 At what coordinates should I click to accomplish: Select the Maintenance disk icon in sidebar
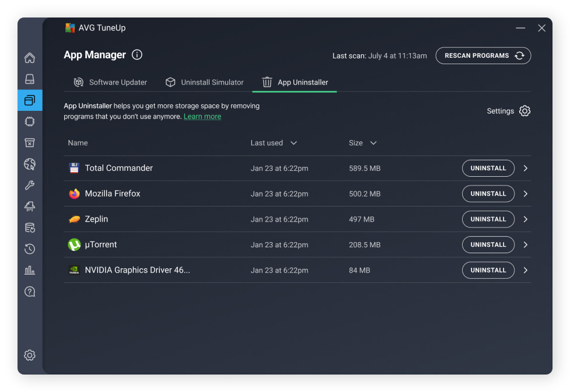click(x=30, y=79)
